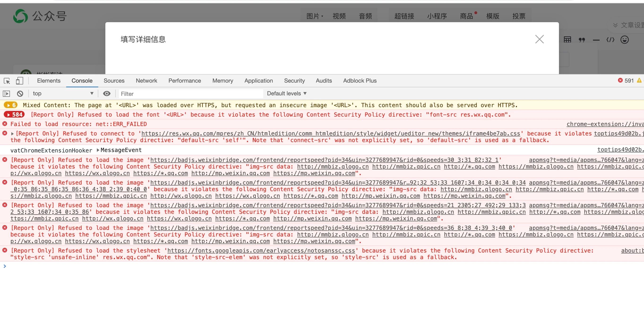Open the top context selector dropdown
644x312 pixels.
pyautogui.click(x=63, y=93)
